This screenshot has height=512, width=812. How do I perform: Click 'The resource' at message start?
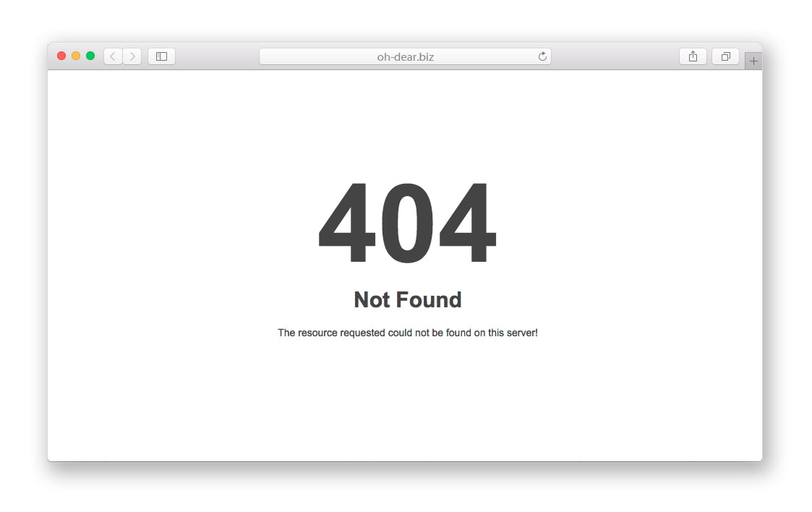click(x=307, y=333)
